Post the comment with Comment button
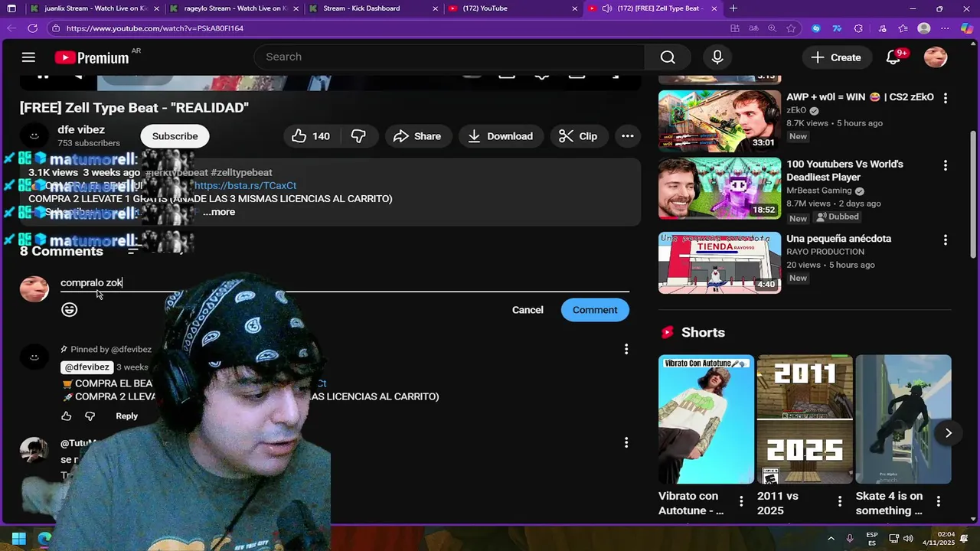This screenshot has height=551, width=980. pyautogui.click(x=595, y=310)
